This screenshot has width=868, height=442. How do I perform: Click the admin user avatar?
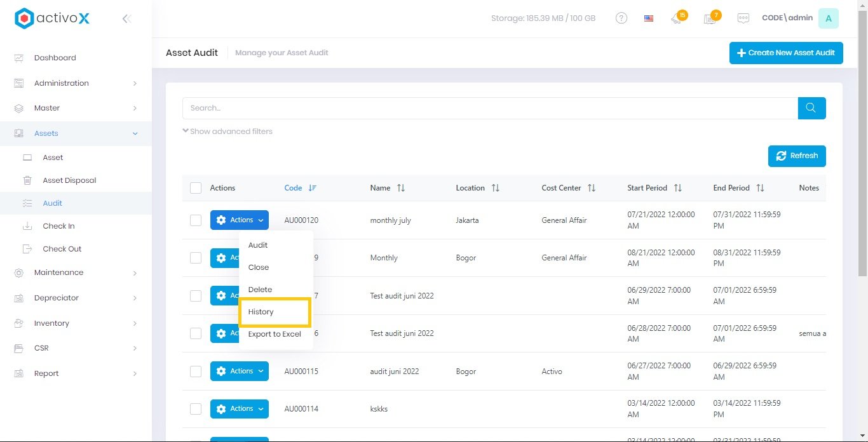[828, 18]
